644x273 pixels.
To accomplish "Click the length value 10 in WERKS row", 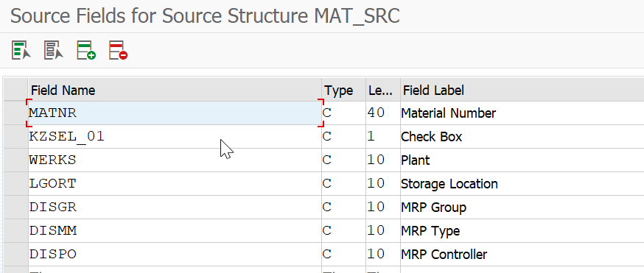I will [382, 160].
